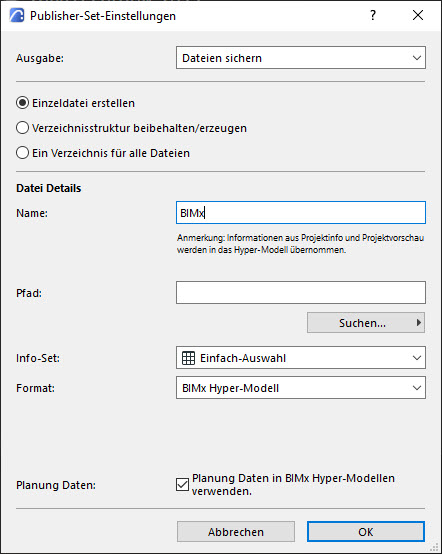Click the chevron of Ausgabe combo box
Image resolution: width=442 pixels, height=554 pixels.
417,58
